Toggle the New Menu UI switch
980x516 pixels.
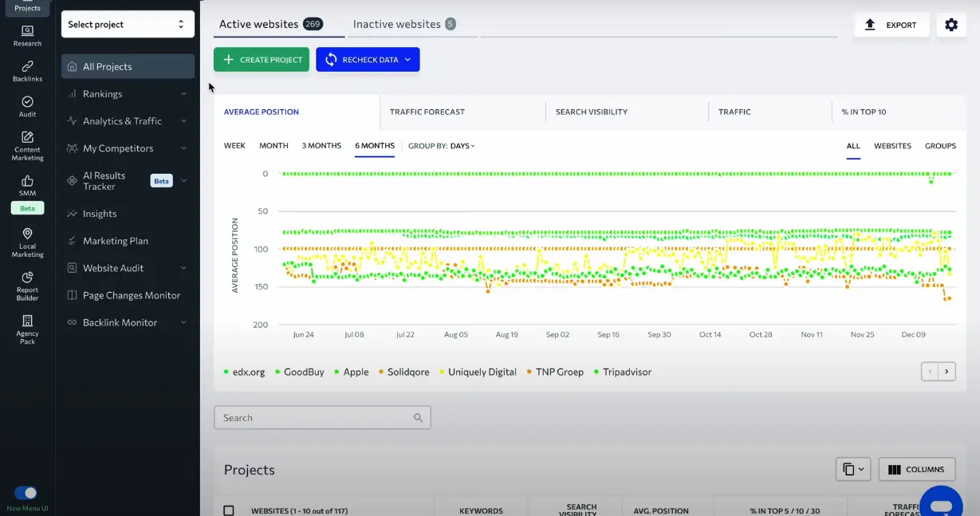(27, 493)
